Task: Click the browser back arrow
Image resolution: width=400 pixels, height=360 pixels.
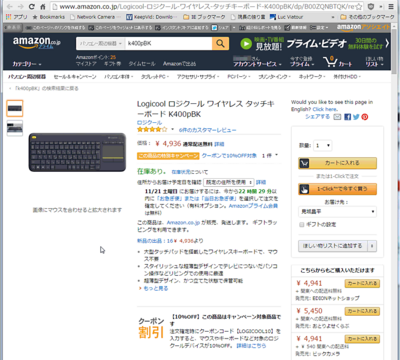Action: point(9,6)
